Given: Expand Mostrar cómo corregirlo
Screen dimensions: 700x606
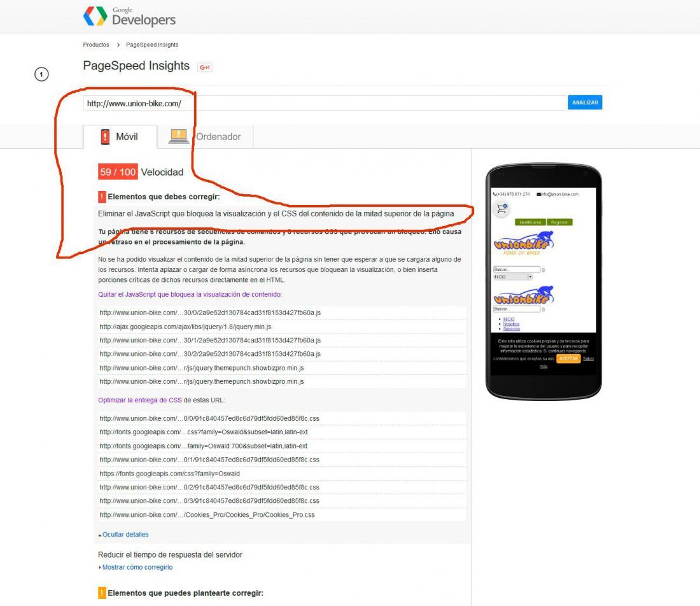Looking at the screenshot, I should (136, 567).
